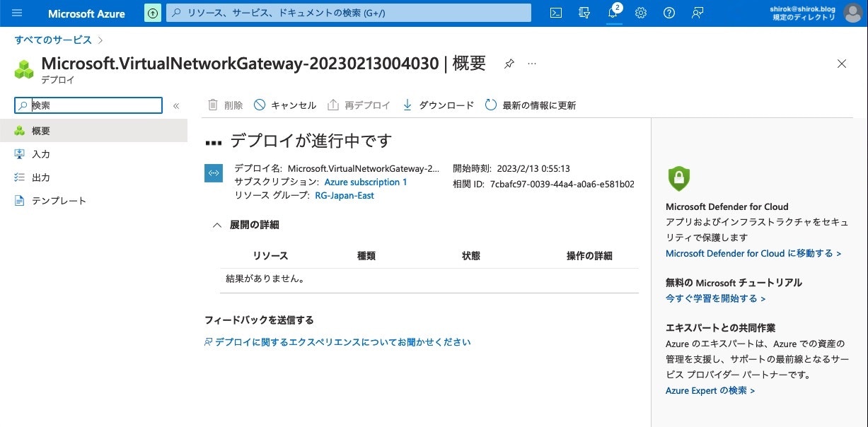Open the ... overflow menu next to title

pyautogui.click(x=531, y=63)
